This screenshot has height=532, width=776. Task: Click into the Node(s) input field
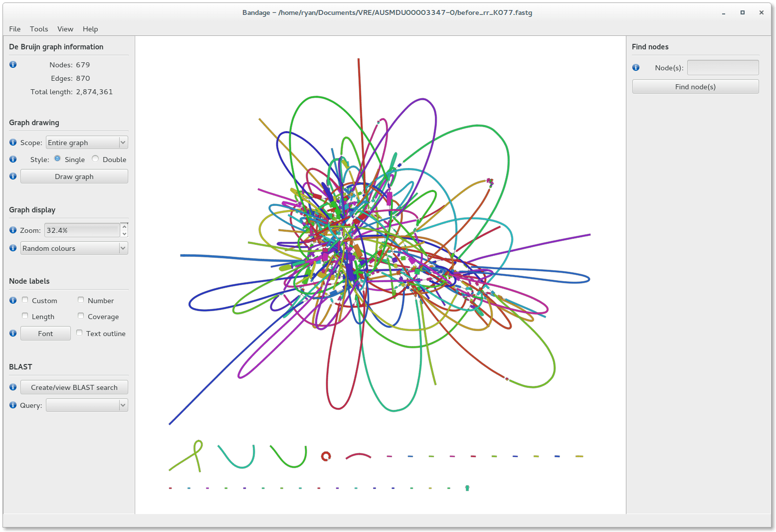pyautogui.click(x=723, y=68)
